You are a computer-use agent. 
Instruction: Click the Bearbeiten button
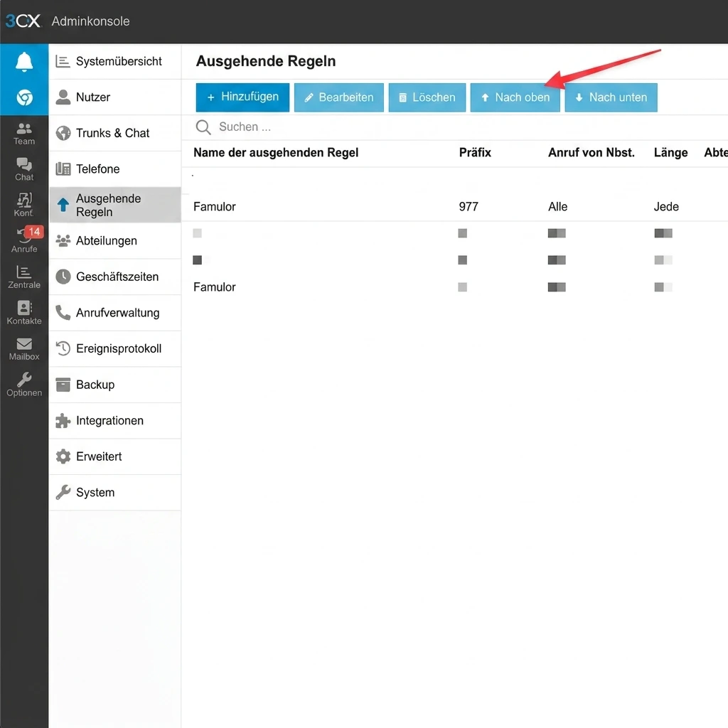pos(339,97)
